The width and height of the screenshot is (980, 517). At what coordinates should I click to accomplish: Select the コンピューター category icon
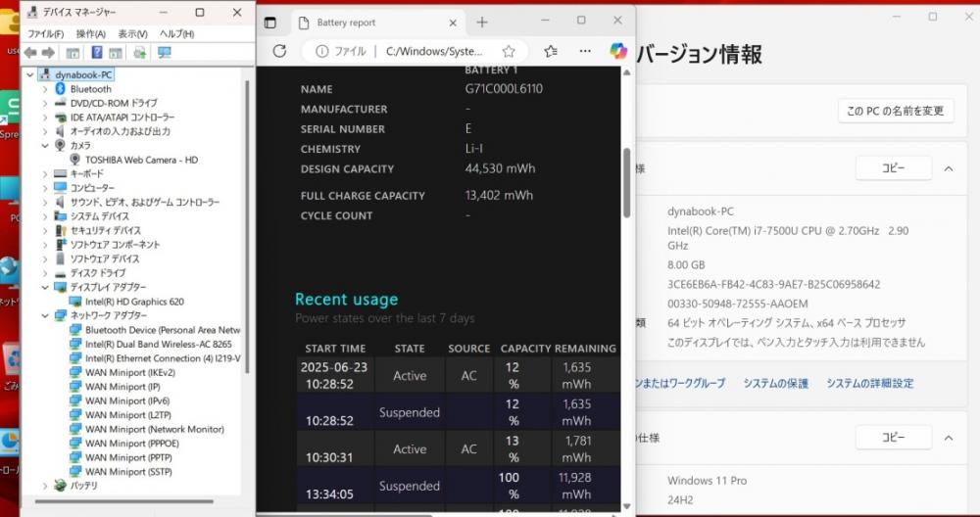60,188
